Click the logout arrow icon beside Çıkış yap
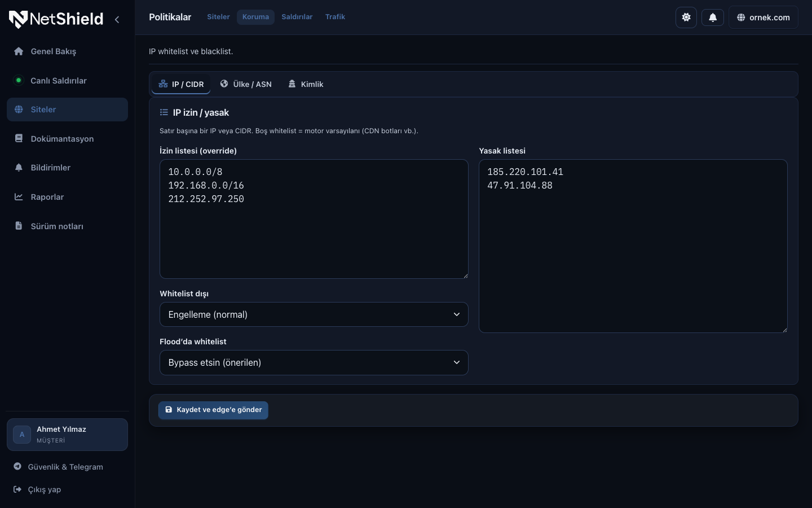This screenshot has width=812, height=508. pos(17,489)
